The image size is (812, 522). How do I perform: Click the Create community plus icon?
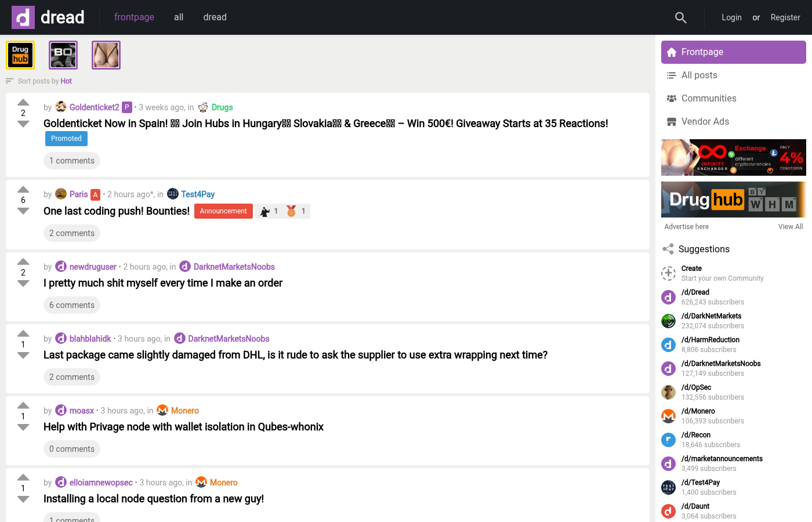[x=669, y=273]
